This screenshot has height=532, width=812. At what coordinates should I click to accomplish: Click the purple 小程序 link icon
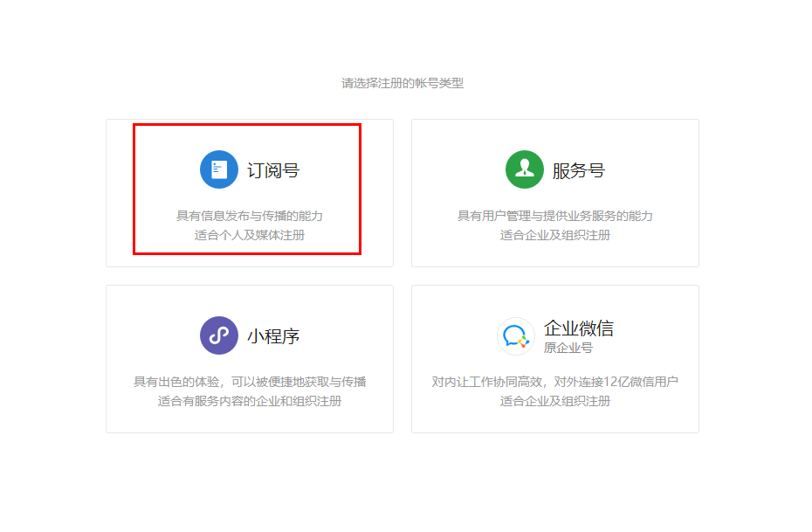[x=219, y=335]
